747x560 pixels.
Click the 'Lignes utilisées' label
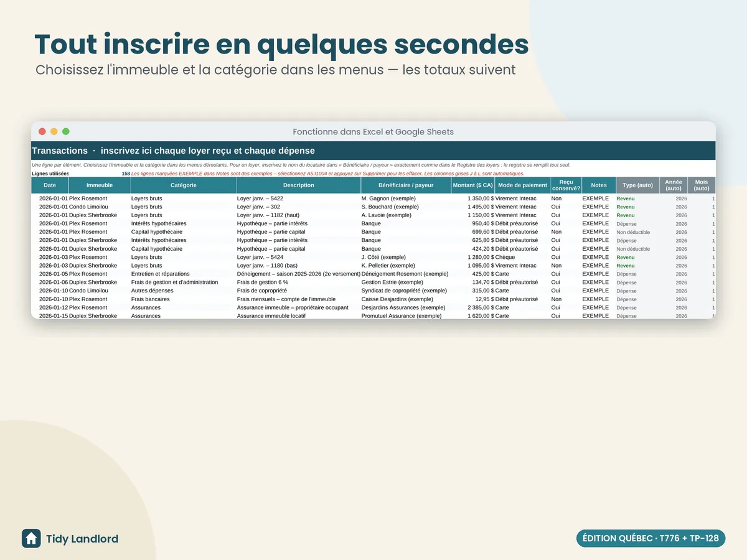point(50,174)
